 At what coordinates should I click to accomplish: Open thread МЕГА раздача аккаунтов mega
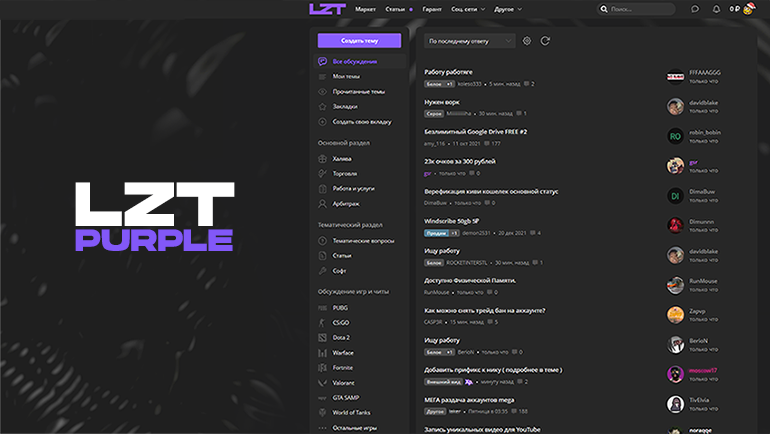469,400
